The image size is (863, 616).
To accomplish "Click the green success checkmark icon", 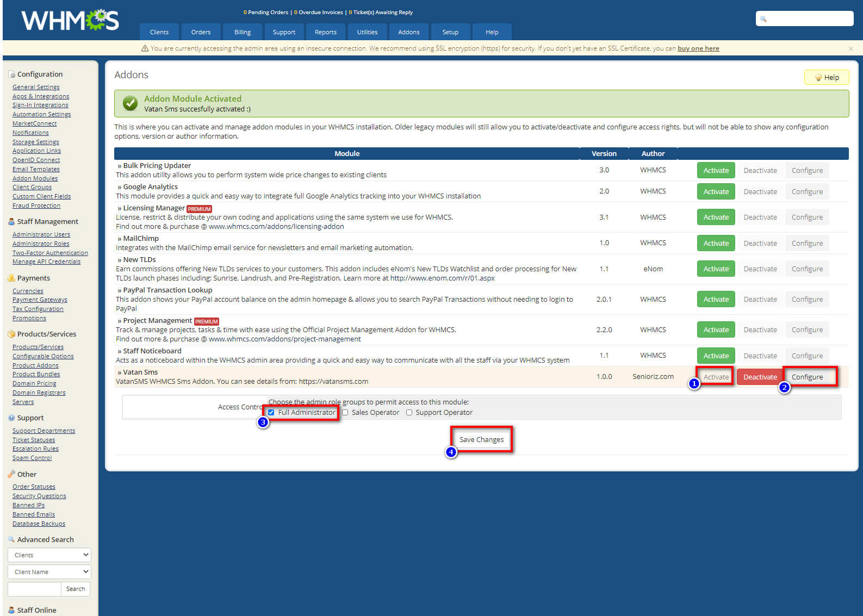I will [x=130, y=103].
